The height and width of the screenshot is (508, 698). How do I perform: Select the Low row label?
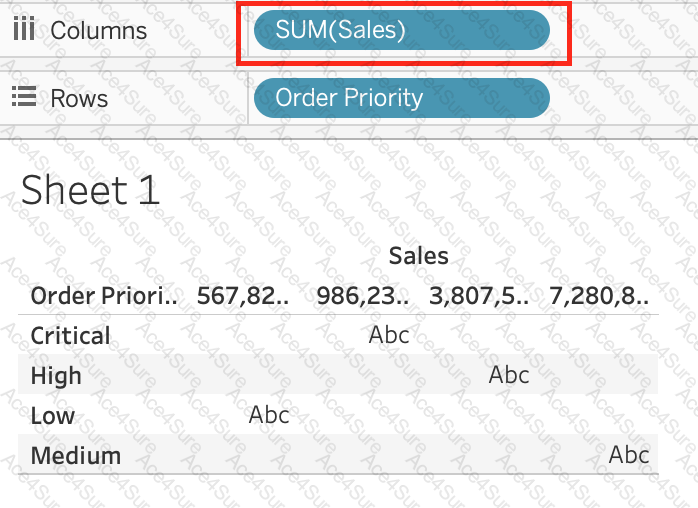click(53, 415)
